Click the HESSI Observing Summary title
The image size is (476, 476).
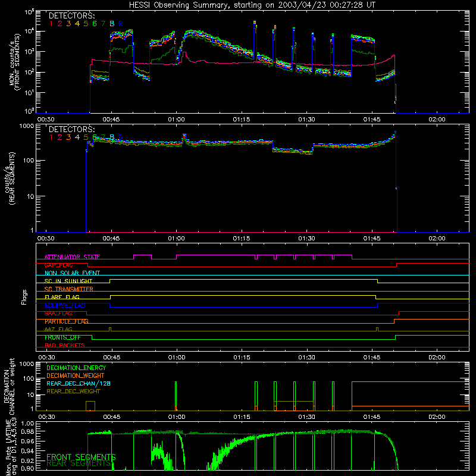[x=252, y=5]
